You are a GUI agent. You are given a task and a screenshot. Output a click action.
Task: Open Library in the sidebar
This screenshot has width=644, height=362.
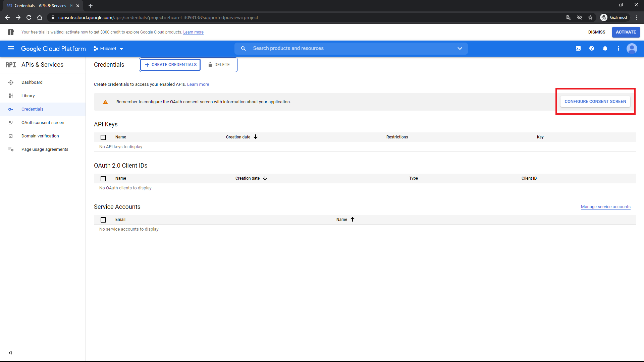43,96
